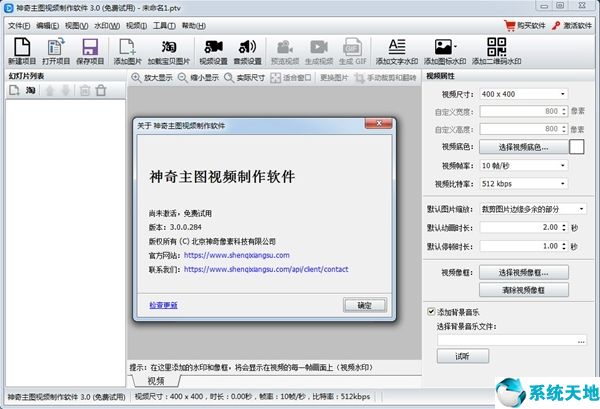Open the 水印(W) menu
Screen dimensions: 600x409
tap(107, 26)
